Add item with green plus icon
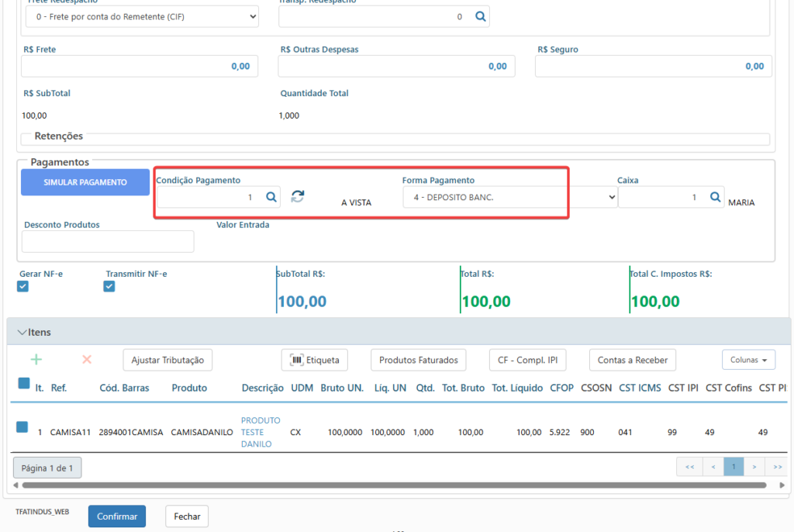 [36, 360]
